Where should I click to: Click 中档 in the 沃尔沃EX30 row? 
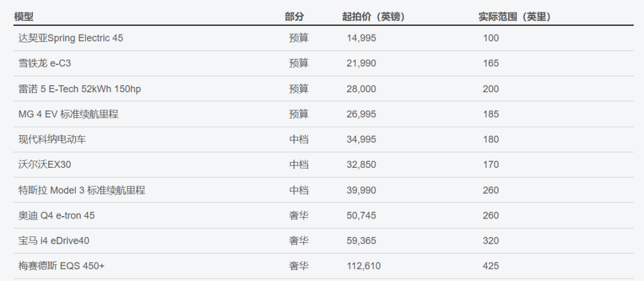[299, 165]
